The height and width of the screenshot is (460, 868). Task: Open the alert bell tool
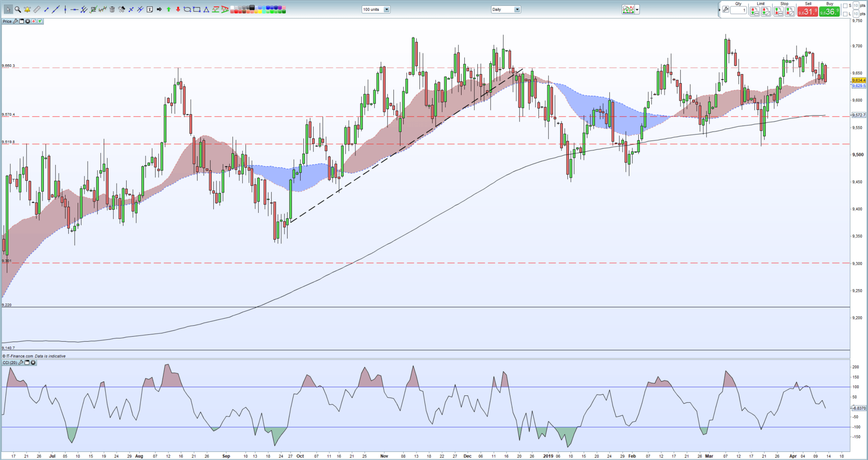tap(27, 9)
